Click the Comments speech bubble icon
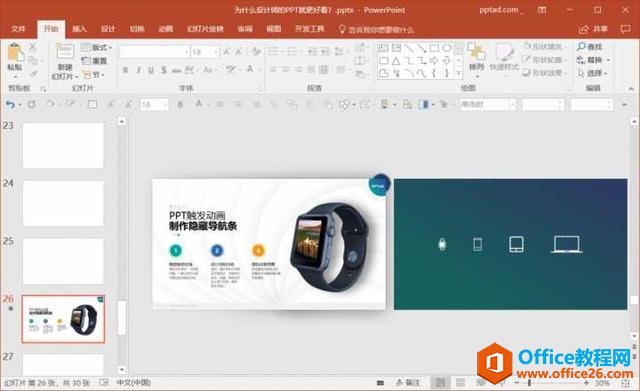 click(x=625, y=29)
